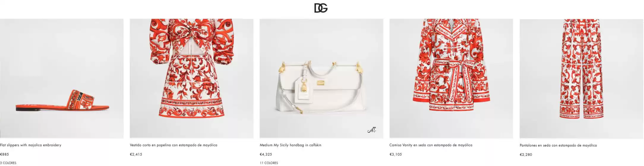644x166 pixels.
Task: Open the white Sicily handbag image
Action: (x=321, y=79)
